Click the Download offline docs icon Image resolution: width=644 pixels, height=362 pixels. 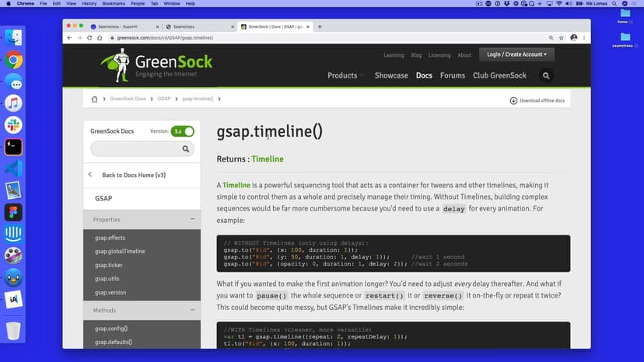pos(513,101)
